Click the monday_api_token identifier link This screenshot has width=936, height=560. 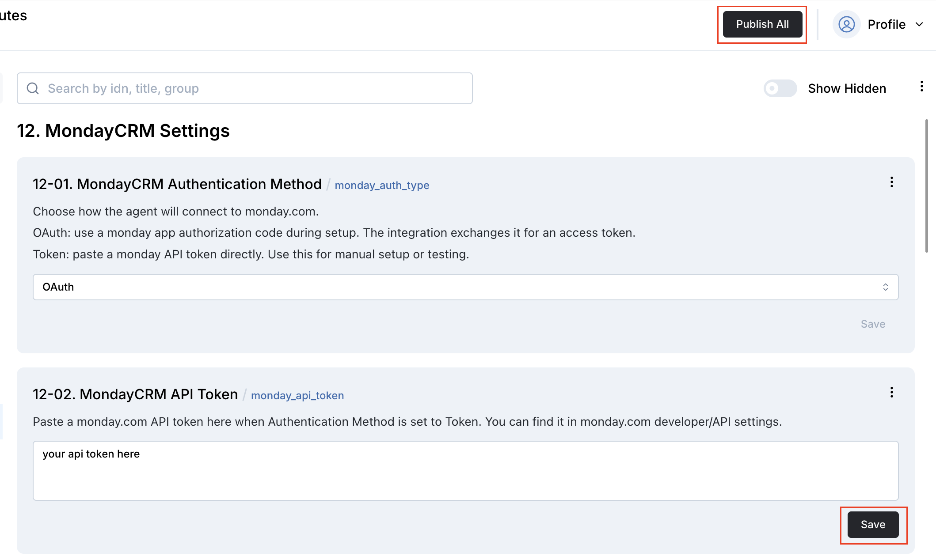click(297, 395)
